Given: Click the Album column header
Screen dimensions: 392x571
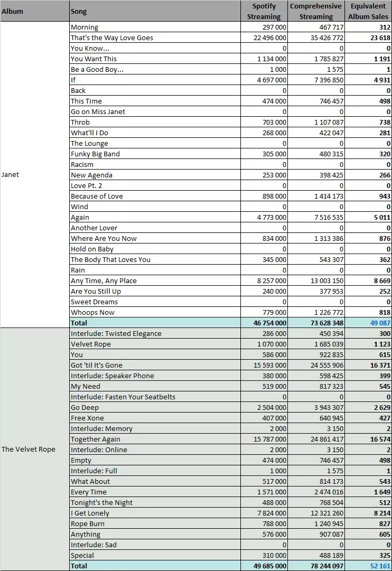Looking at the screenshot, I should tap(35, 11).
